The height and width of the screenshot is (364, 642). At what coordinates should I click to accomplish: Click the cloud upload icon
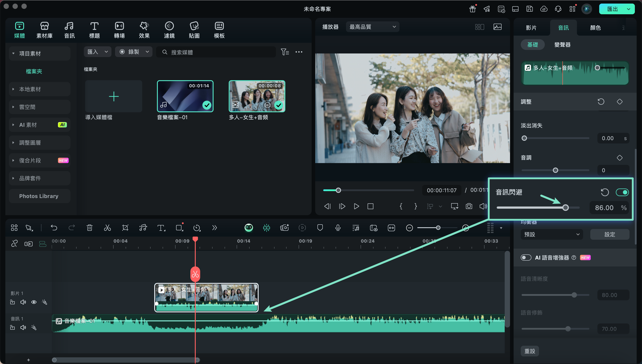[544, 9]
